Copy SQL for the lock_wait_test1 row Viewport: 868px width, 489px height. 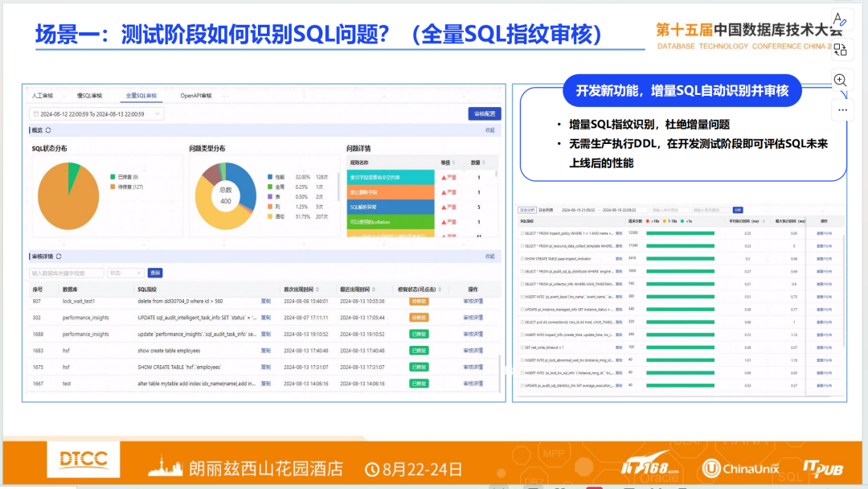(266, 302)
